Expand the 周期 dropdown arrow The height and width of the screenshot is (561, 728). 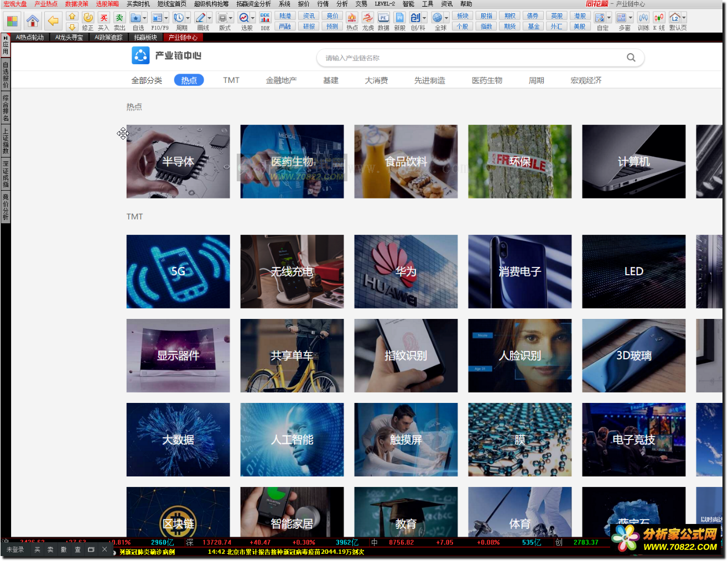tap(188, 18)
